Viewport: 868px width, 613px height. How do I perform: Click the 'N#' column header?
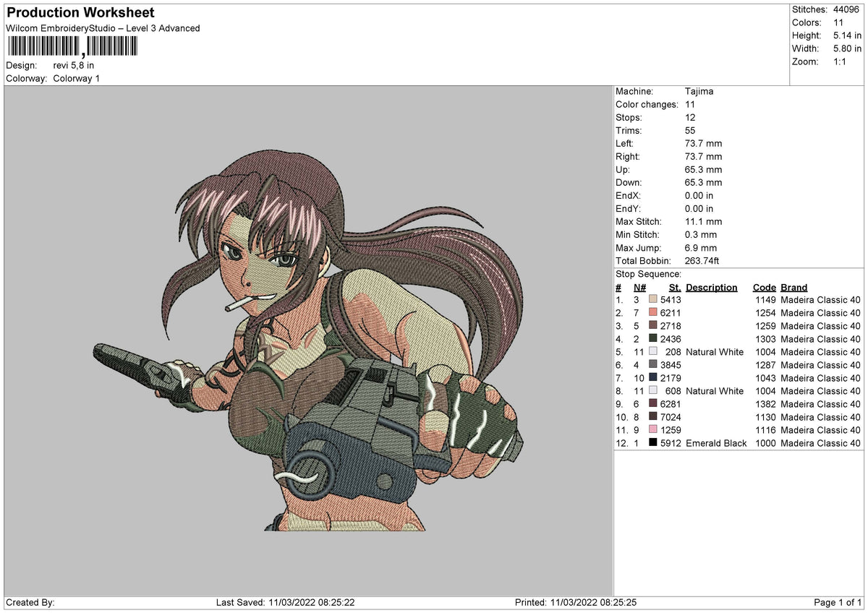click(x=639, y=288)
